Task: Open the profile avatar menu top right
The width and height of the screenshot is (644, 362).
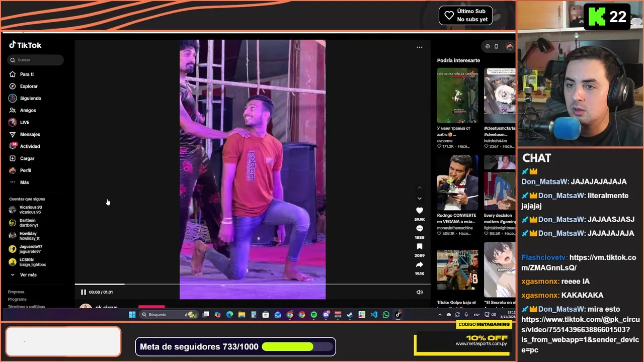Action: (510, 47)
